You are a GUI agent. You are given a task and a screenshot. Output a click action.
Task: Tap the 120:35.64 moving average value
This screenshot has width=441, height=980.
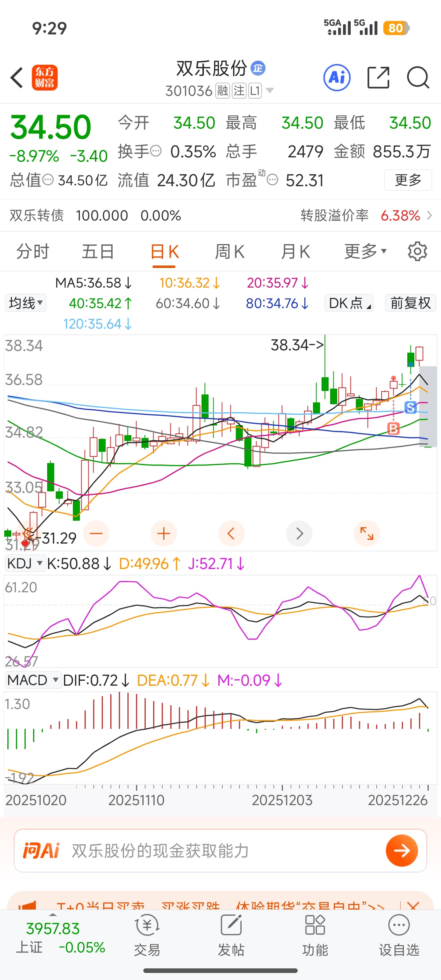97,324
